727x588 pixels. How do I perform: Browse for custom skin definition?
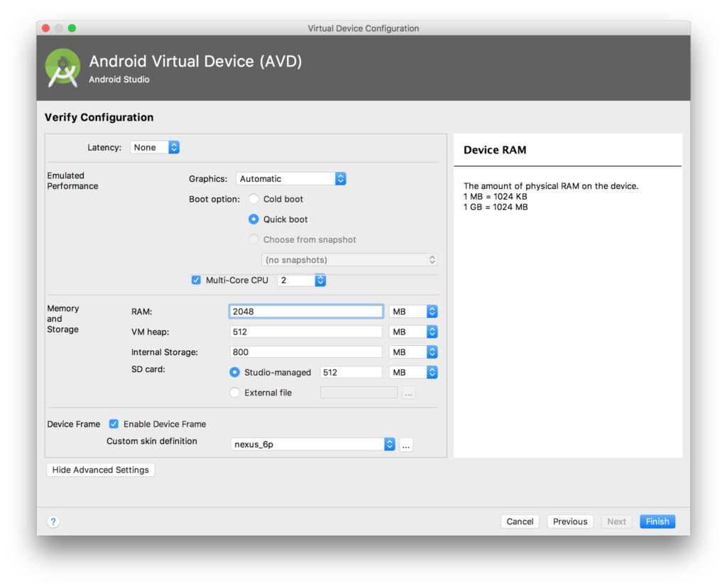[x=406, y=445]
